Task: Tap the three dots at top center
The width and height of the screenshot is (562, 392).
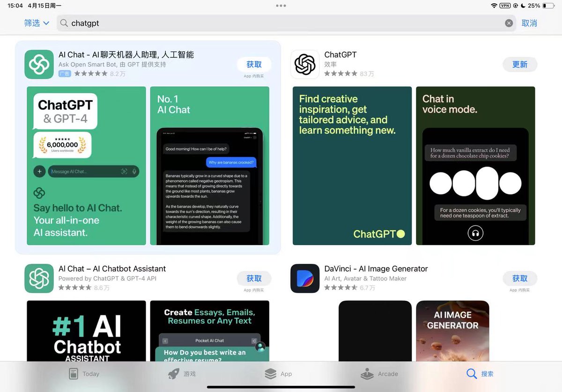Action: click(281, 6)
